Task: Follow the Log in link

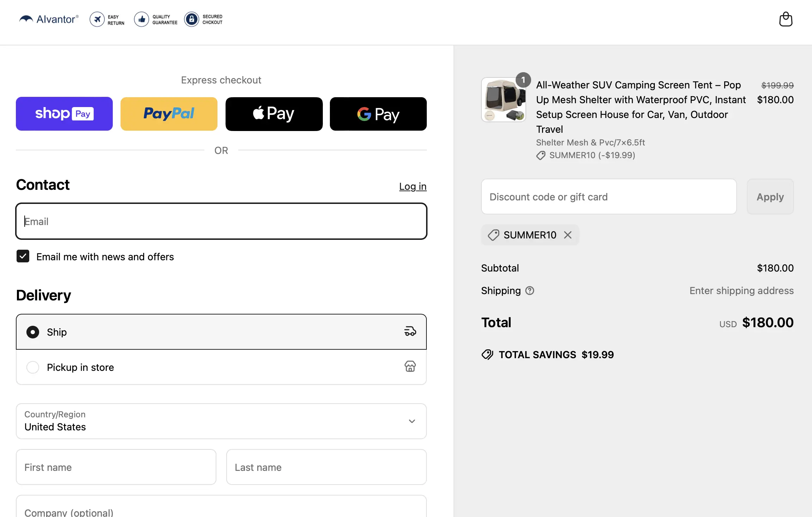Action: pyautogui.click(x=413, y=186)
